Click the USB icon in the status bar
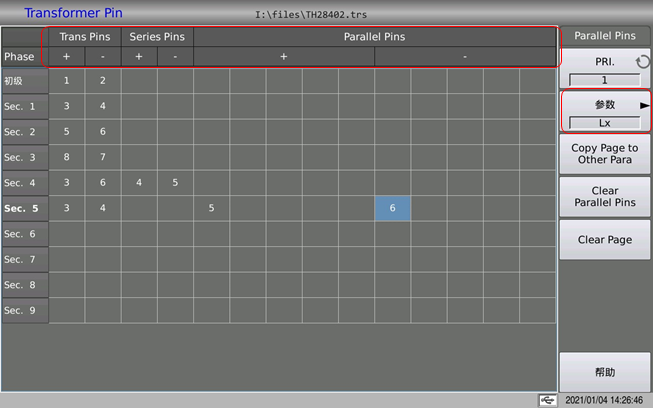Image resolution: width=653 pixels, height=408 pixels. click(x=548, y=399)
